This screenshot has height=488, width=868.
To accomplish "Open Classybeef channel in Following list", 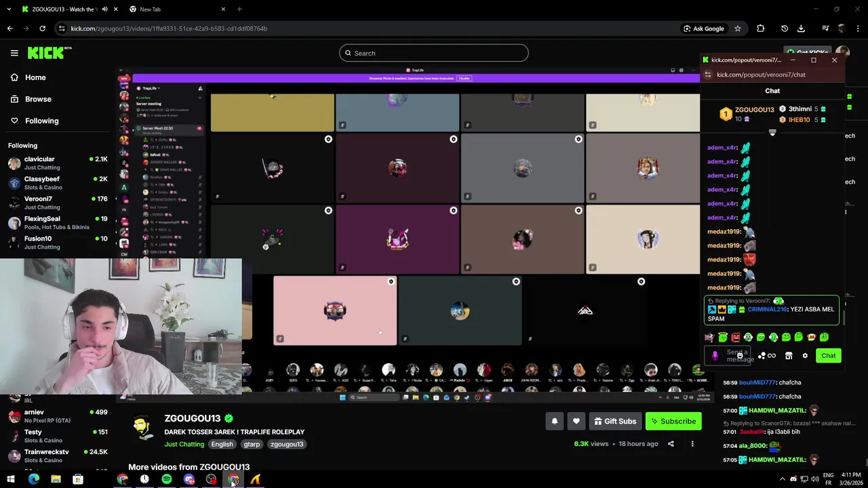I will 58,183.
